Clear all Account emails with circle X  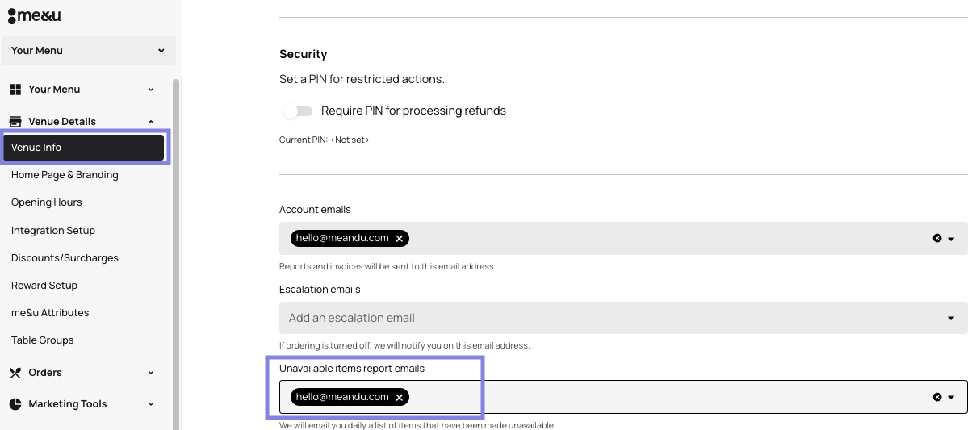point(936,239)
